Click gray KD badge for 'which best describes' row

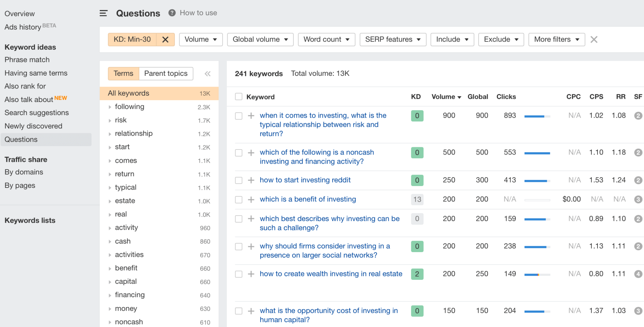click(x=417, y=219)
